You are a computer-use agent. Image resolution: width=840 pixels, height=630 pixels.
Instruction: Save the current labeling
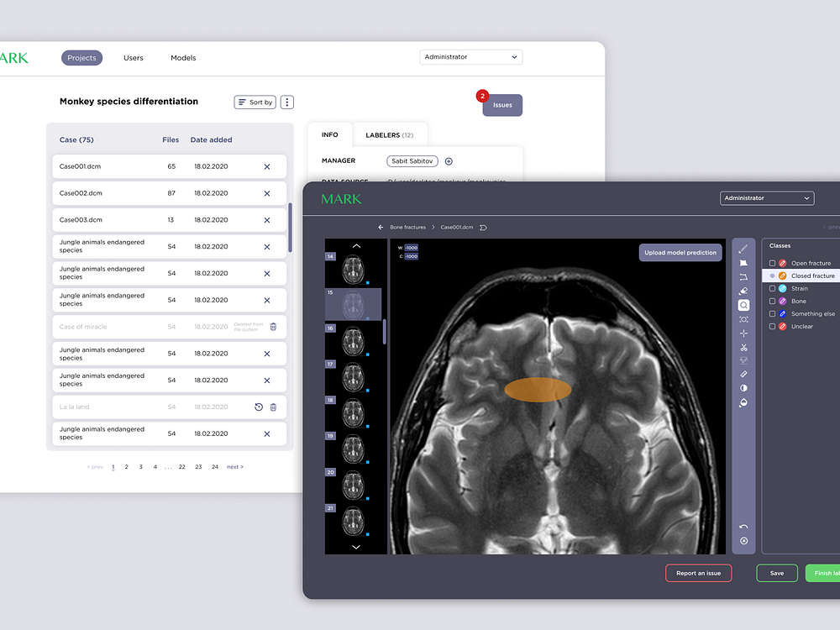tap(777, 573)
